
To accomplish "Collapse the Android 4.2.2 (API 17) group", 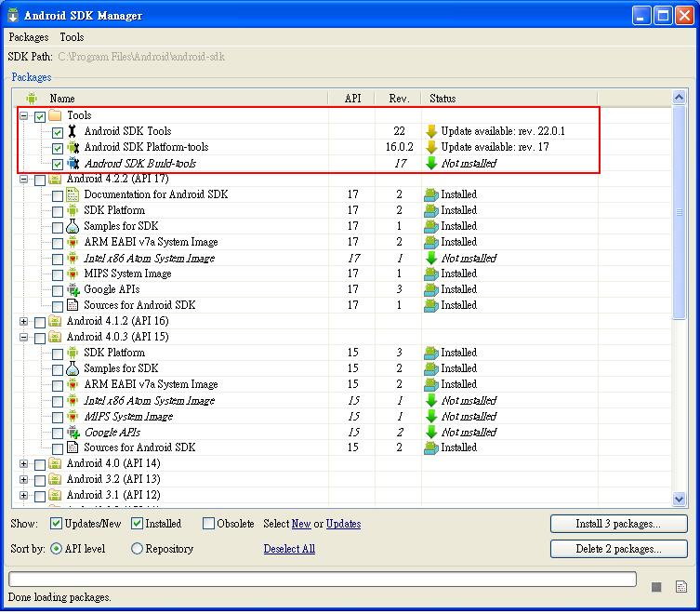I will coord(23,180).
